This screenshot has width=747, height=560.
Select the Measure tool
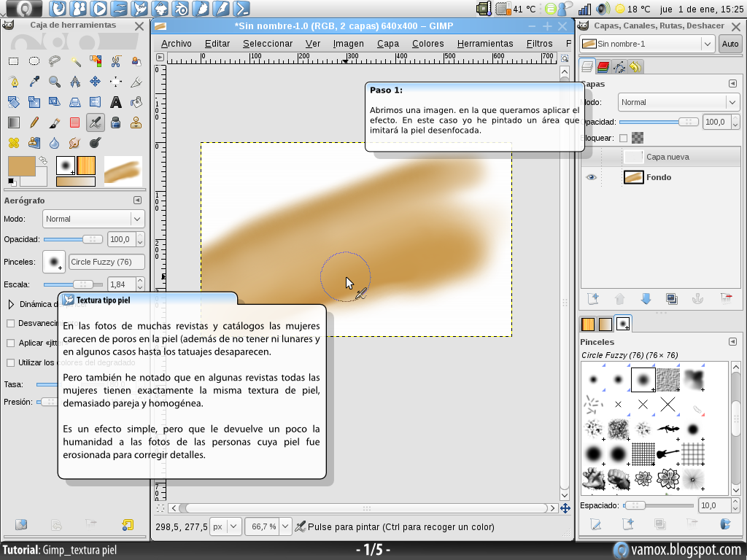[x=75, y=82]
